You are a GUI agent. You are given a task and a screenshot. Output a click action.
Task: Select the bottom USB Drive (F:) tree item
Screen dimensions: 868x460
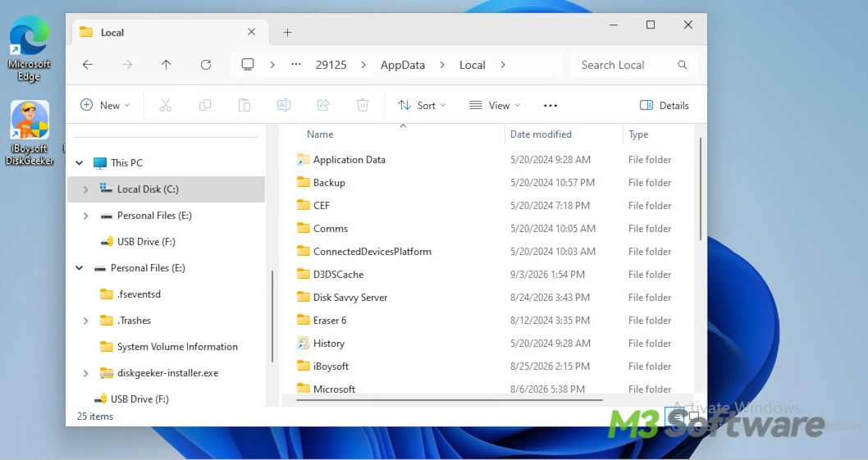(139, 399)
